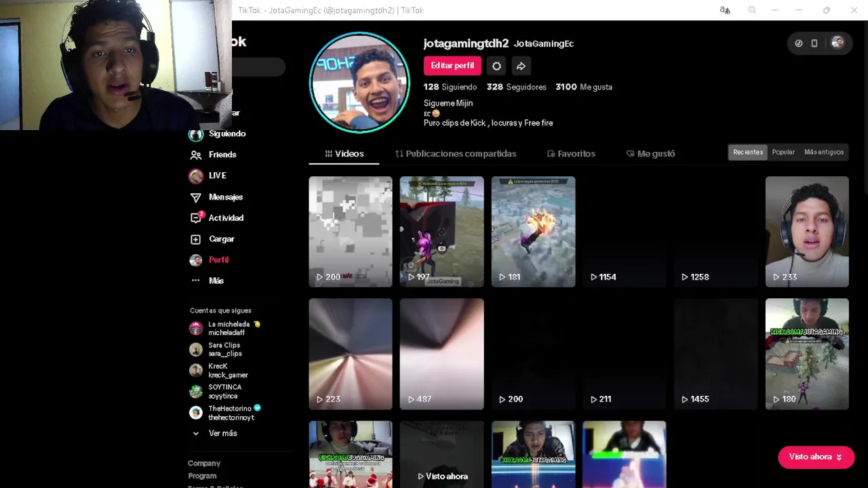The width and height of the screenshot is (868, 488).
Task: Open video with 181 views
Action: [x=533, y=232]
